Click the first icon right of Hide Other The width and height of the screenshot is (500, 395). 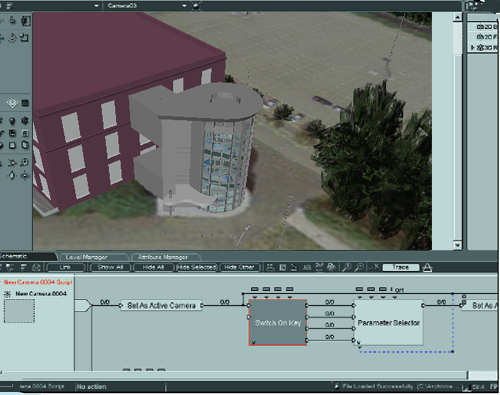click(x=270, y=267)
